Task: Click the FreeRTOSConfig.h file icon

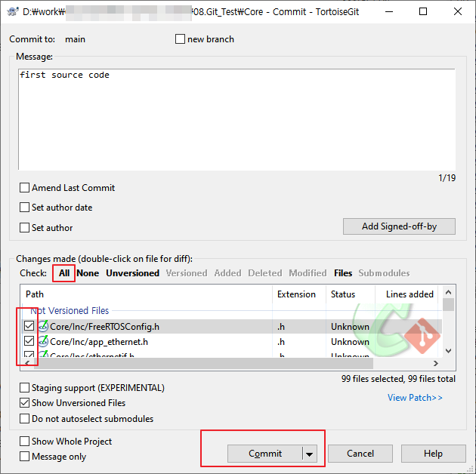Action: pos(43,326)
